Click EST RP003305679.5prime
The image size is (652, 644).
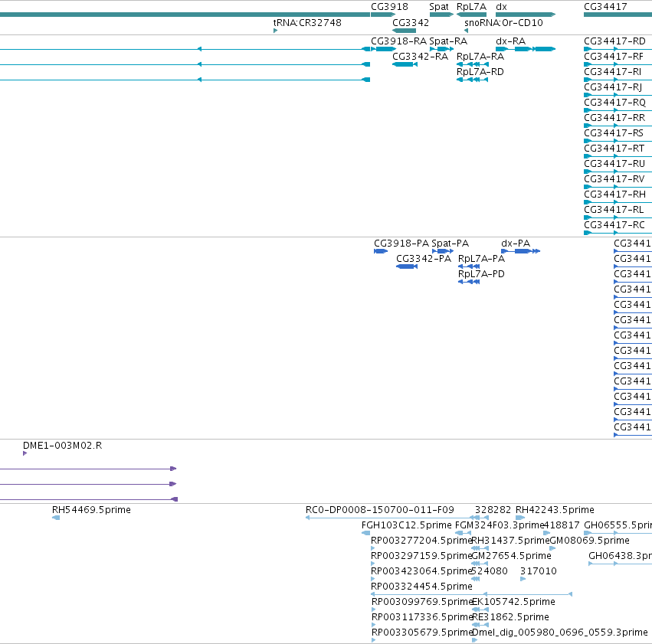421,633
